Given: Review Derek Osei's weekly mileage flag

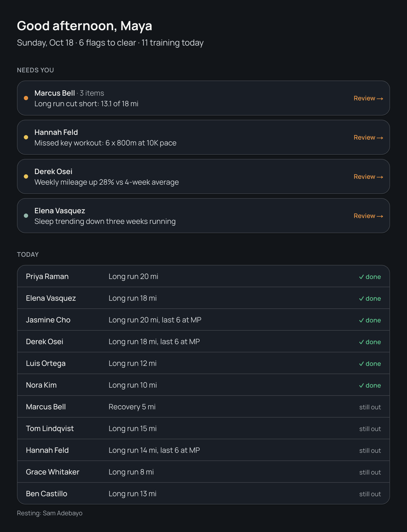Looking at the screenshot, I should (368, 177).
